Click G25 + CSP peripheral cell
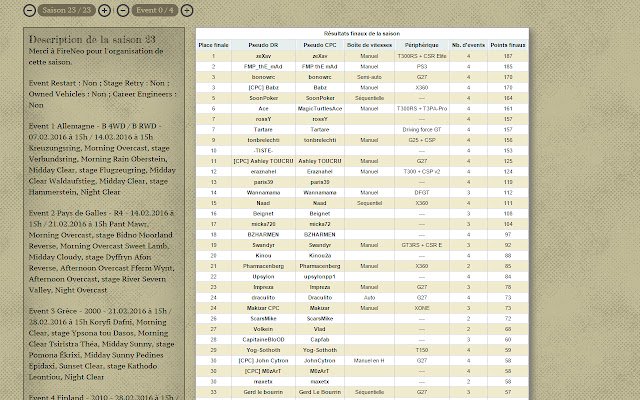 tap(422, 140)
